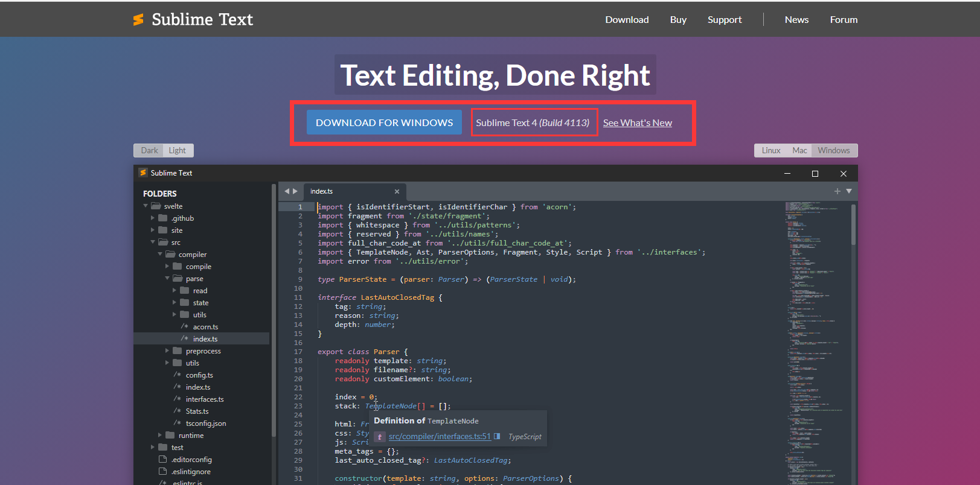
Task: Follow src/compiler/interfaces.ts:51 definition link
Action: [x=440, y=436]
